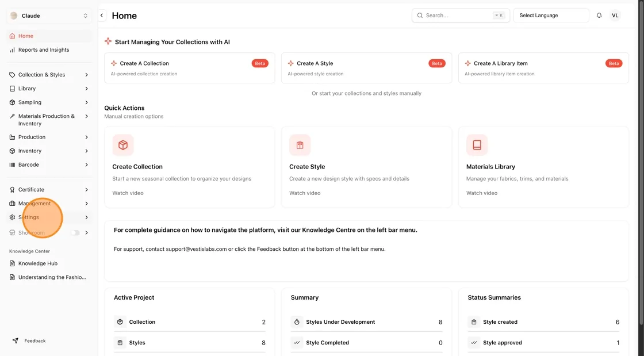The height and width of the screenshot is (356, 644).
Task: Open Reports and Insights
Action: [49, 50]
